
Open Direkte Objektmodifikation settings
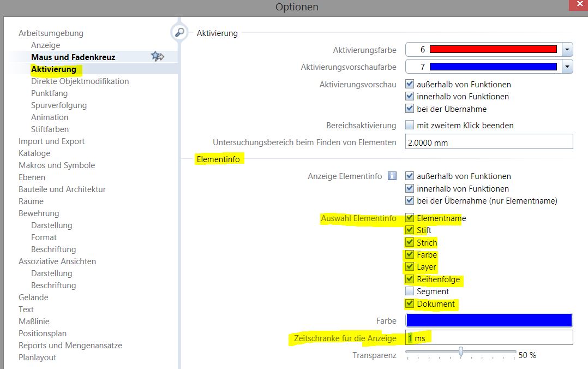click(x=80, y=81)
